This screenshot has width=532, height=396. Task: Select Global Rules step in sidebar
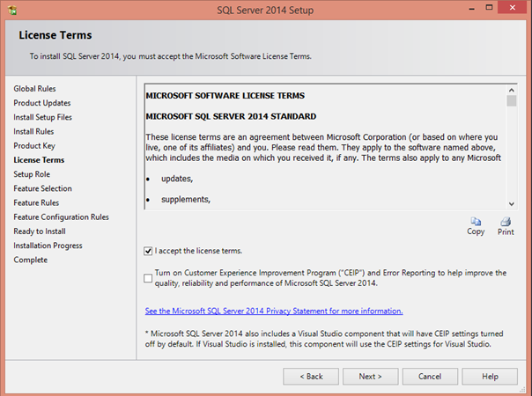pos(34,89)
